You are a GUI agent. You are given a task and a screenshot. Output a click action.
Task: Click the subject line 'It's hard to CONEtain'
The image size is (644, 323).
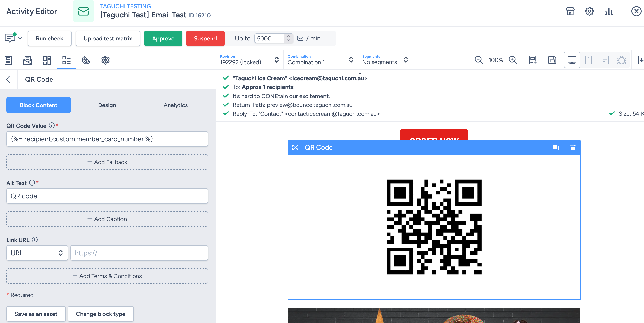[x=281, y=96]
